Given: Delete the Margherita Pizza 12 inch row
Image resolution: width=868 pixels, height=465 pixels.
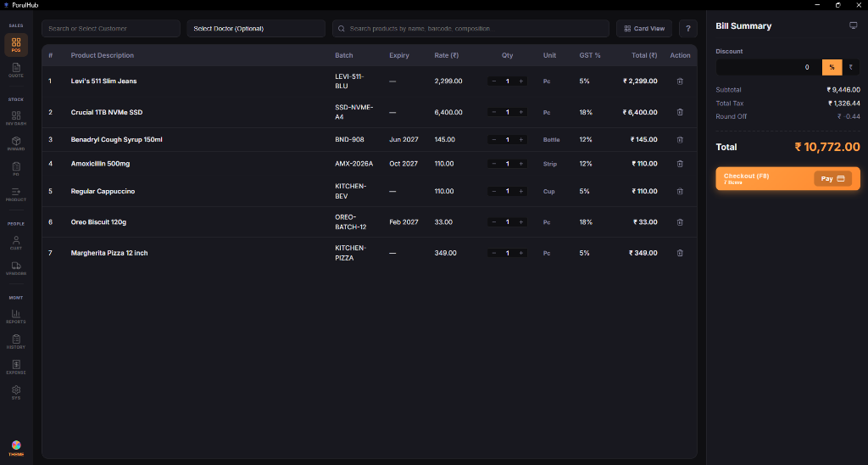Looking at the screenshot, I should [680, 253].
